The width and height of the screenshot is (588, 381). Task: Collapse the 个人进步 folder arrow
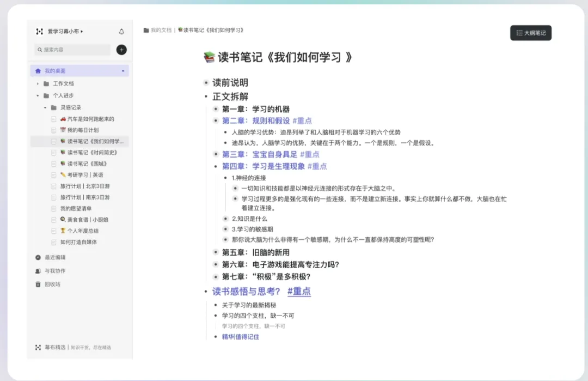point(38,96)
